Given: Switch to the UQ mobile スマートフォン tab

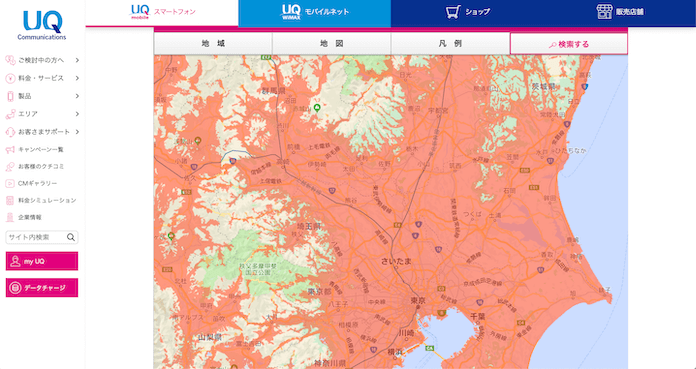Looking at the screenshot, I should (162, 13).
